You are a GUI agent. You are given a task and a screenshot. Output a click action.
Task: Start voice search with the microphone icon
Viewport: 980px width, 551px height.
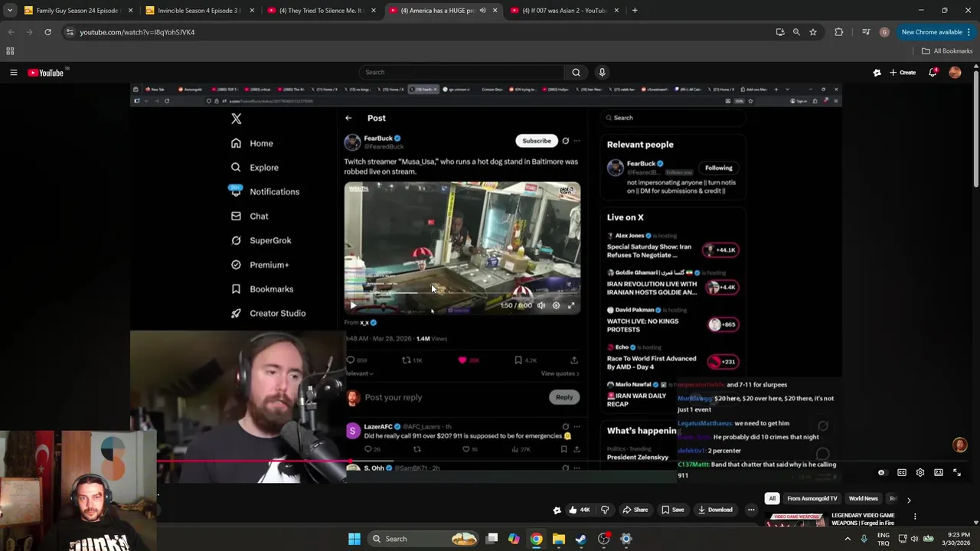(x=602, y=72)
